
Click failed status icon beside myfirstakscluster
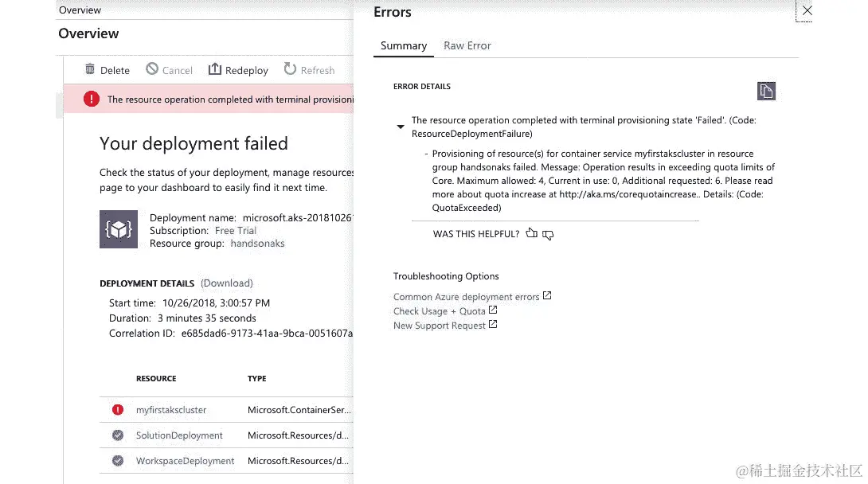coord(118,409)
